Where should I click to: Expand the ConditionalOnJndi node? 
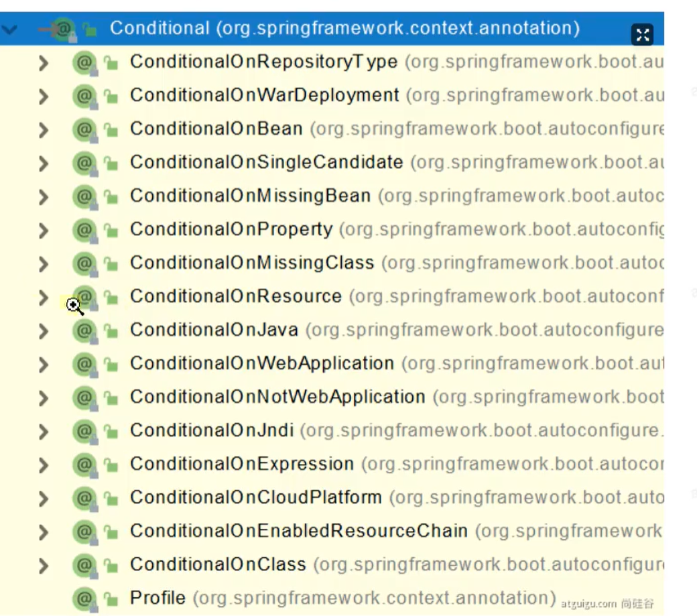[43, 432]
